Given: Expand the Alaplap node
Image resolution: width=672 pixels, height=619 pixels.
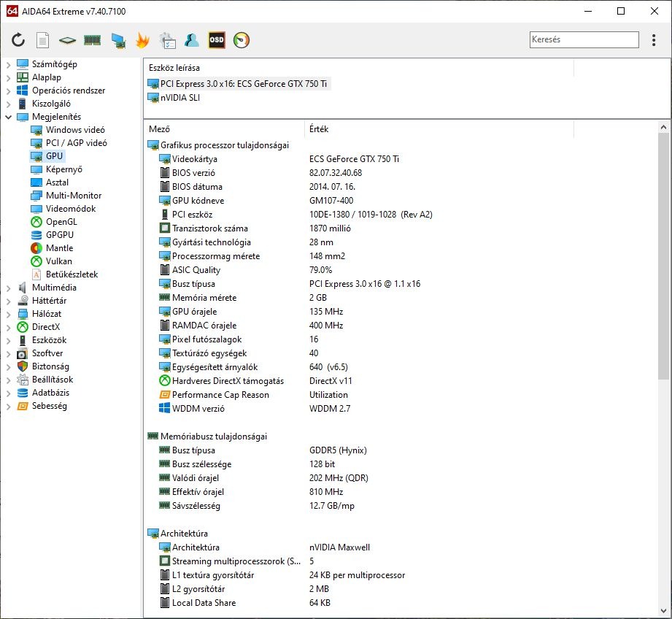Looking at the screenshot, I should (x=9, y=78).
